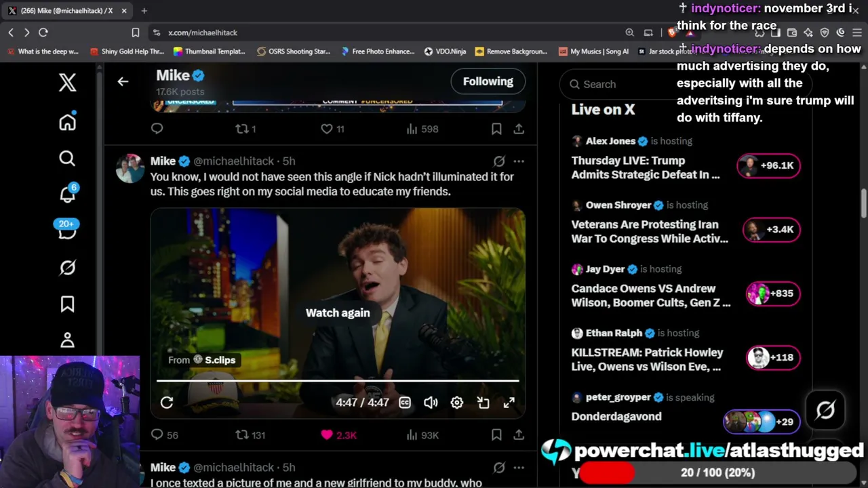Open Notifications bell with 6 badge
The height and width of the screenshot is (488, 868).
pos(67,194)
